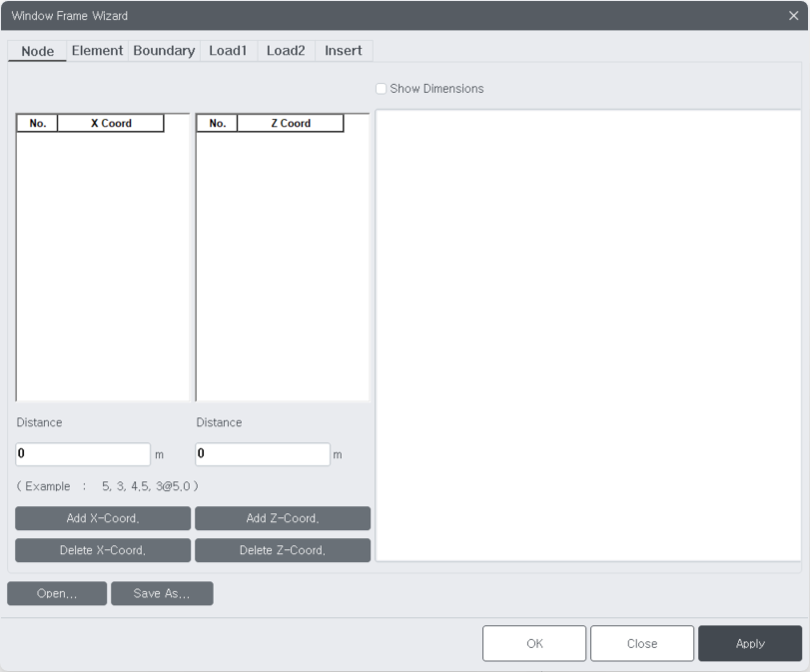
Task: Select the Load1 tab
Action: [228, 50]
